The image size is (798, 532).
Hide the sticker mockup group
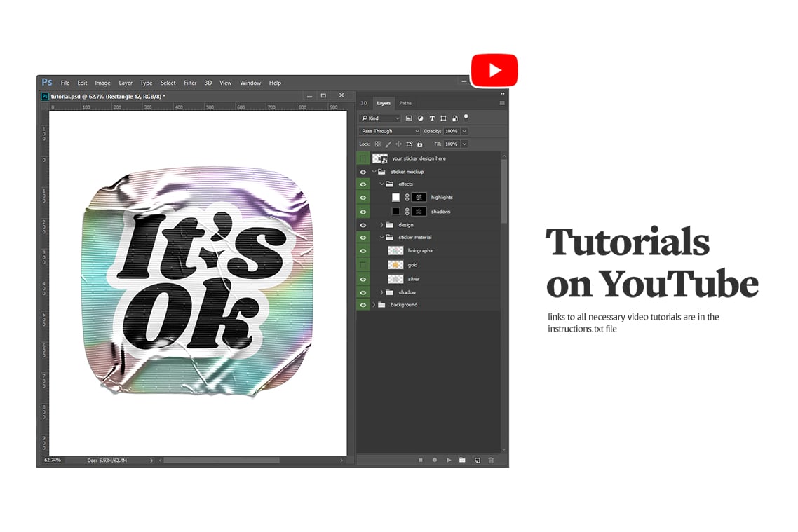click(363, 171)
